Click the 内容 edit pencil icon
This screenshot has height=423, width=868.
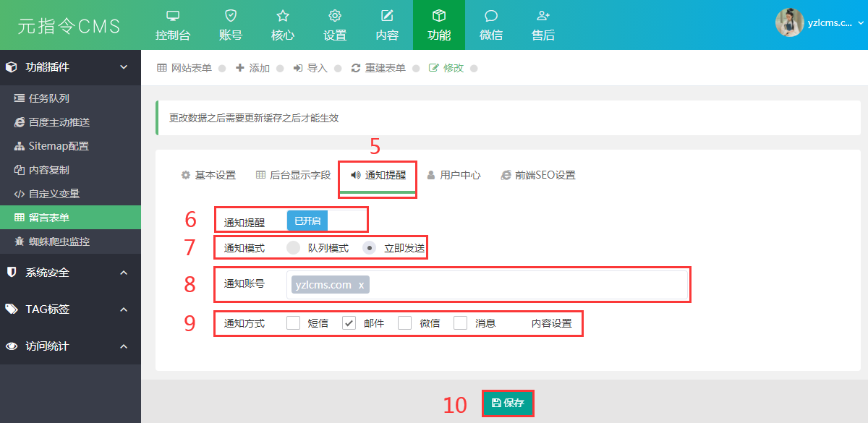pyautogui.click(x=387, y=16)
